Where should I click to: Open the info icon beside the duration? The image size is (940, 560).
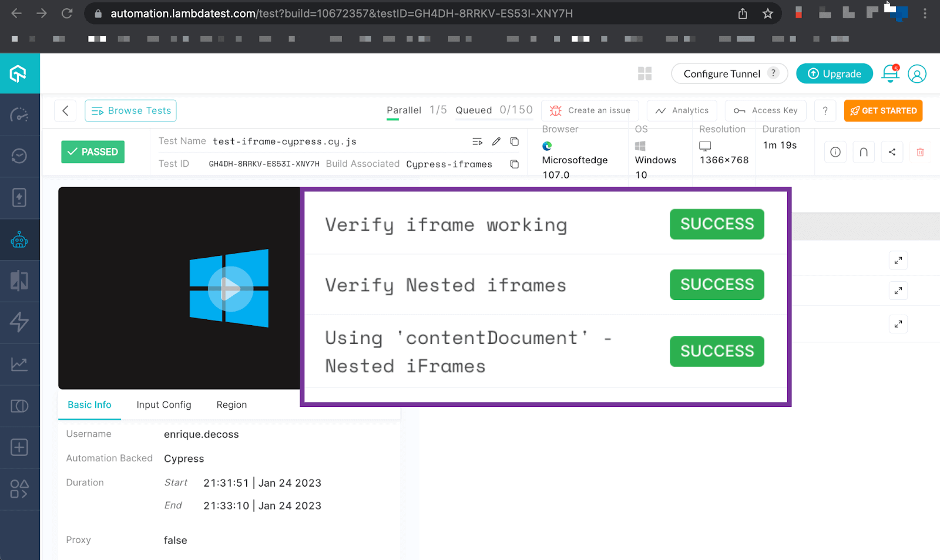coord(835,152)
